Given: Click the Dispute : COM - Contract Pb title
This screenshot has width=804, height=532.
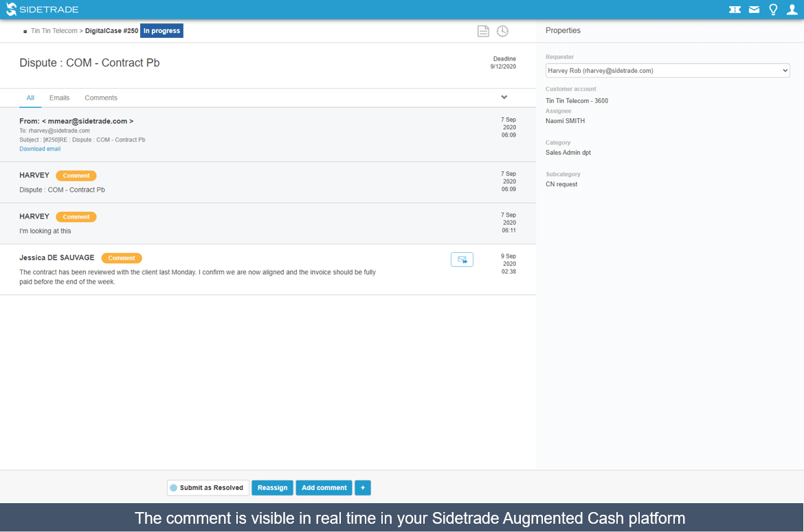Looking at the screenshot, I should click(89, 63).
